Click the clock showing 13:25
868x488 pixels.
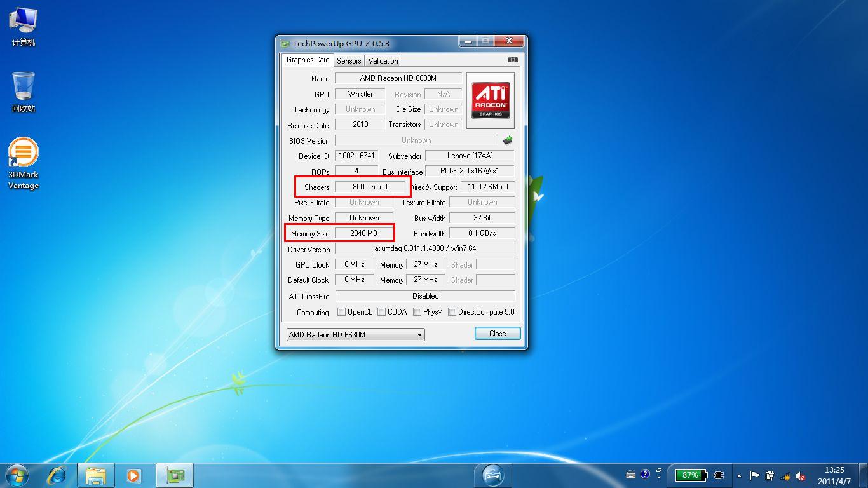coord(834,475)
